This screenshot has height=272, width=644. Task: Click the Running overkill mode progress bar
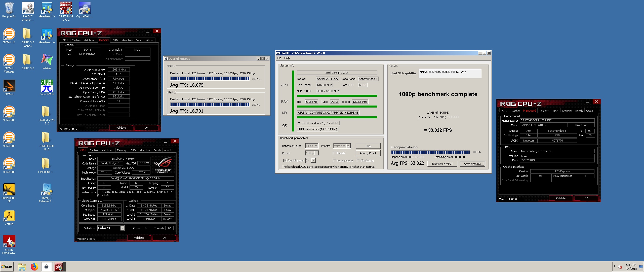(x=430, y=152)
